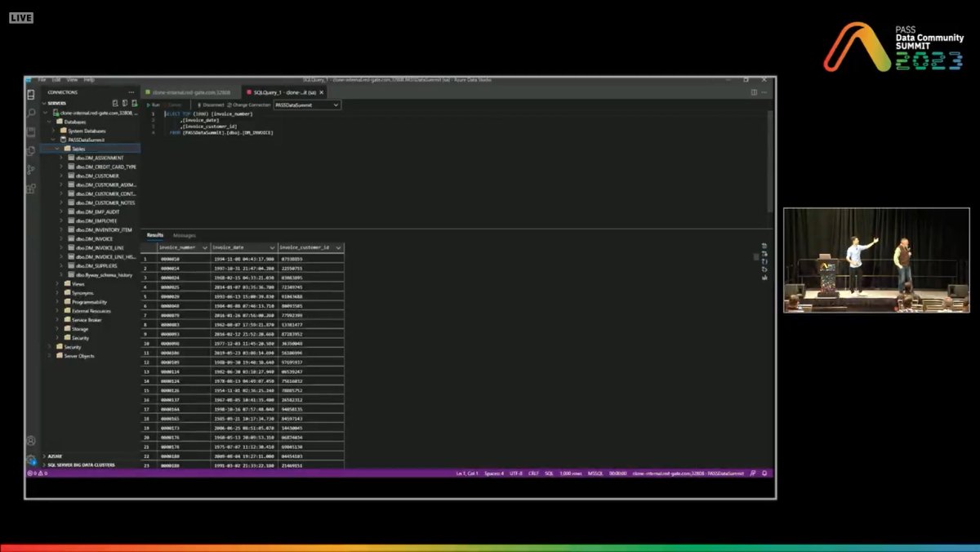980x552 pixels.
Task: Open the Explorer files icon
Action: coord(31,151)
